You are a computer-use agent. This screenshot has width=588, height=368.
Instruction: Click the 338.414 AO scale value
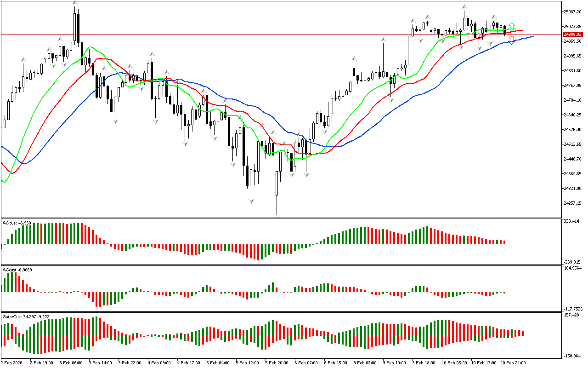[x=572, y=221]
